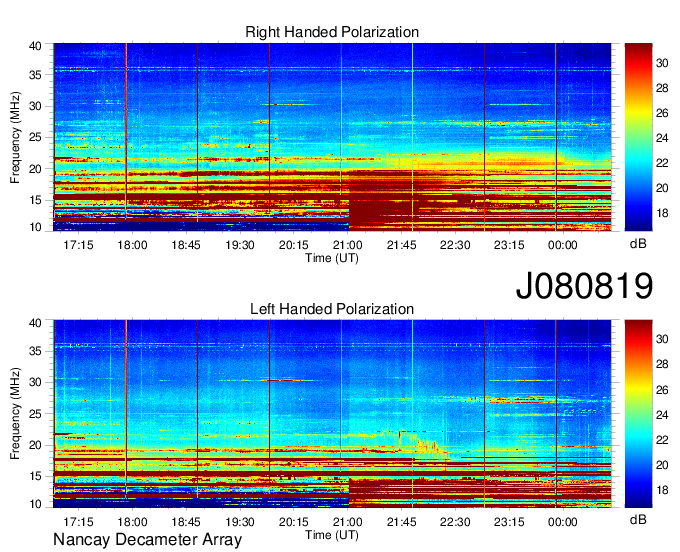Screen dimensions: 680x552
Task: Click the Left Handed Polarization spectrogram
Action: tap(332, 414)
